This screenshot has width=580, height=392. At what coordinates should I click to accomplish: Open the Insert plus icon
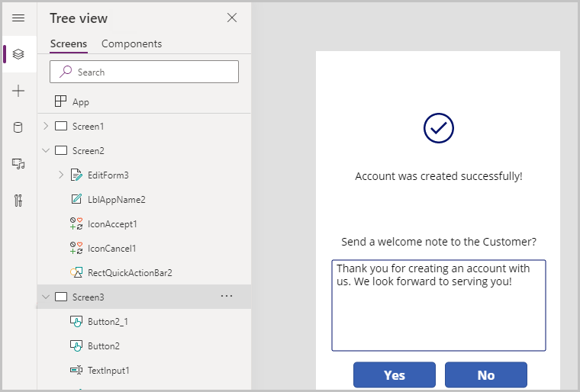coord(18,91)
